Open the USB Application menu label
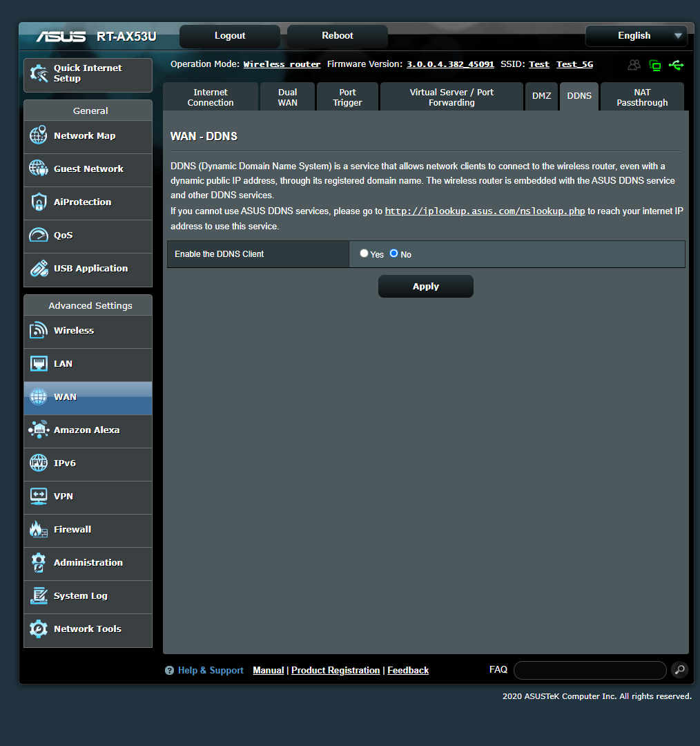Screen dimensions: 700x746 point(91,268)
